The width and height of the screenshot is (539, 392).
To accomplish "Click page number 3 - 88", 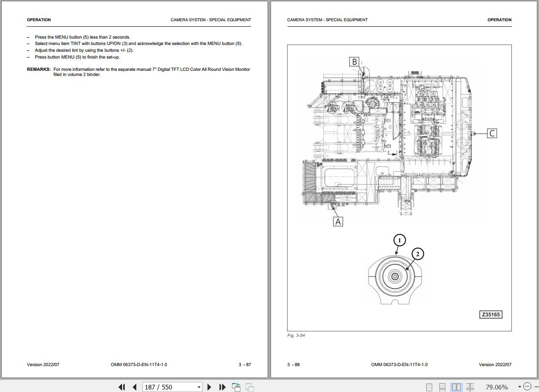I will [293, 364].
